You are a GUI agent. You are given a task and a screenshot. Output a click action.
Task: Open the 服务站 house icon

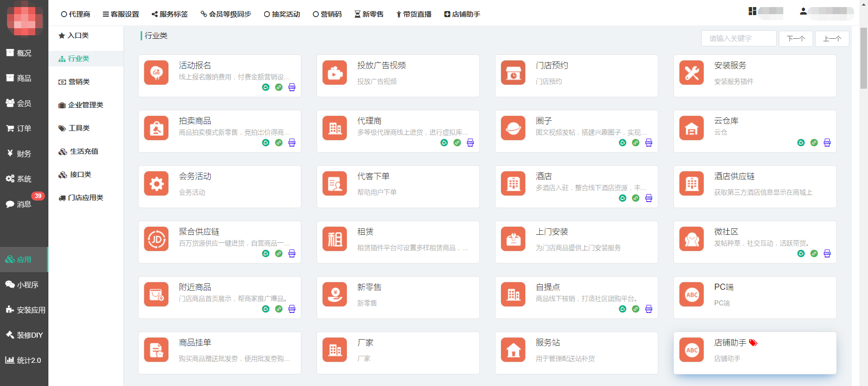(x=513, y=350)
